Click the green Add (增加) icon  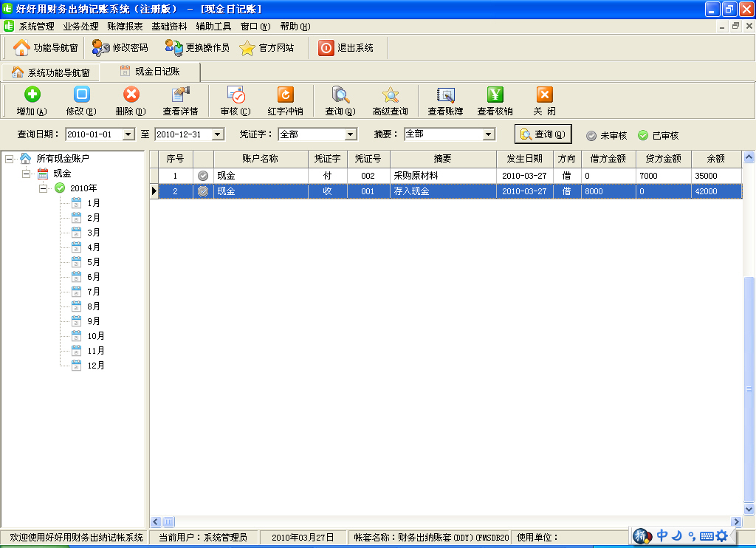coord(32,95)
